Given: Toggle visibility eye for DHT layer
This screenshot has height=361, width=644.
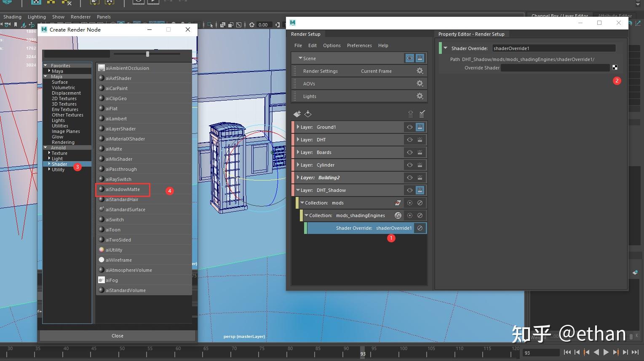Looking at the screenshot, I should point(409,139).
